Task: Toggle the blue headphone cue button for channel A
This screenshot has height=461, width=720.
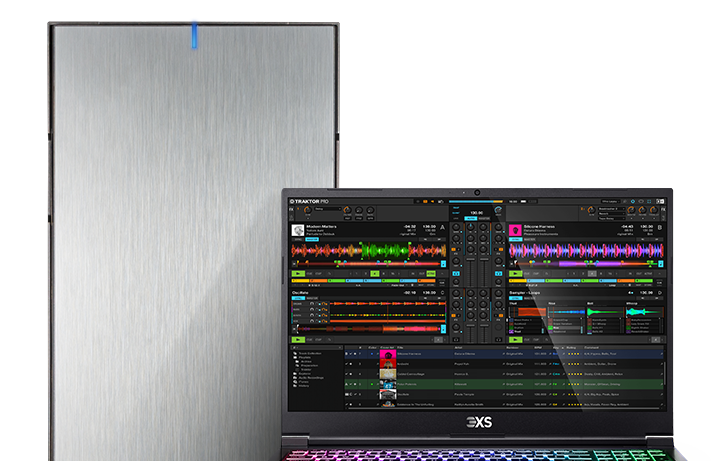Action: point(456,274)
